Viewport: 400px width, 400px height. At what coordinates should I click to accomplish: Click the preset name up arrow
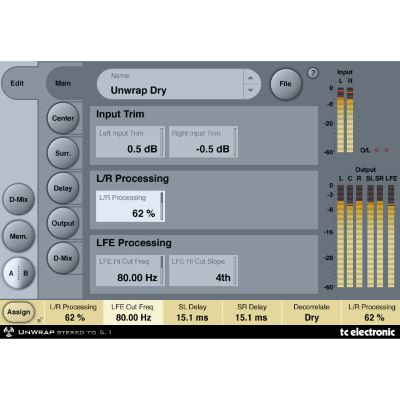click(250, 78)
